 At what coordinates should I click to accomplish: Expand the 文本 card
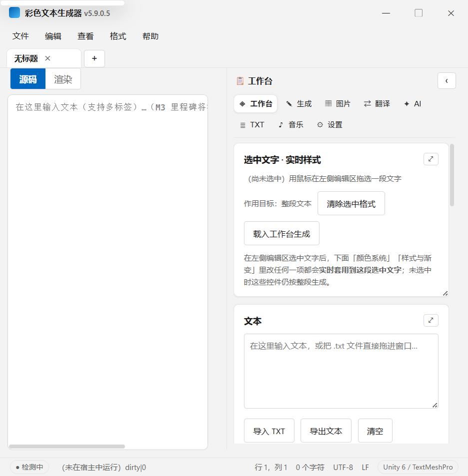(x=431, y=320)
